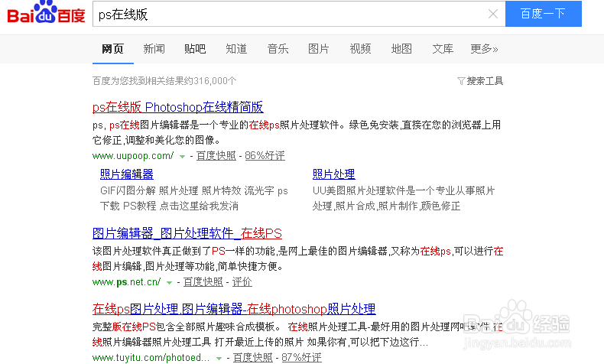Open the 视频 tab
The image size is (604, 364).
coord(360,49)
